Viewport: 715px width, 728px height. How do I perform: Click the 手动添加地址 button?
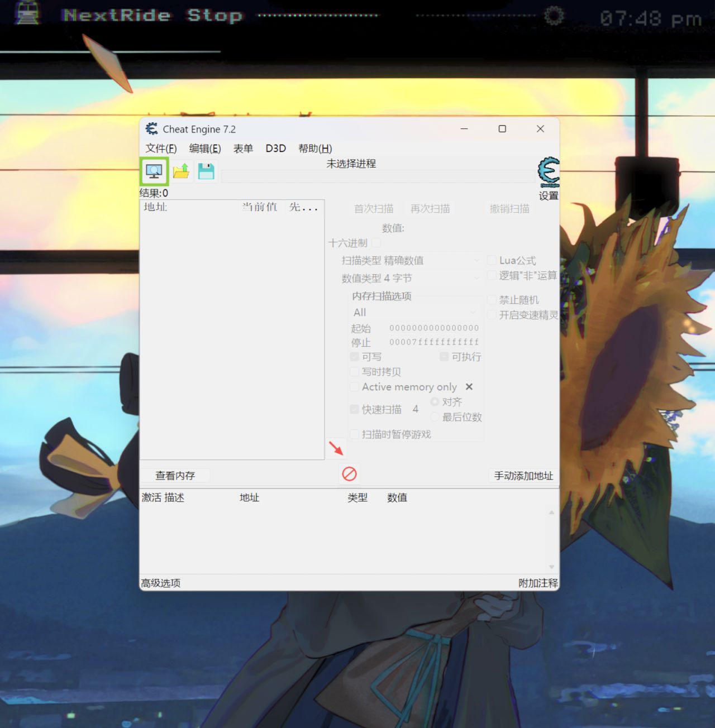click(523, 476)
